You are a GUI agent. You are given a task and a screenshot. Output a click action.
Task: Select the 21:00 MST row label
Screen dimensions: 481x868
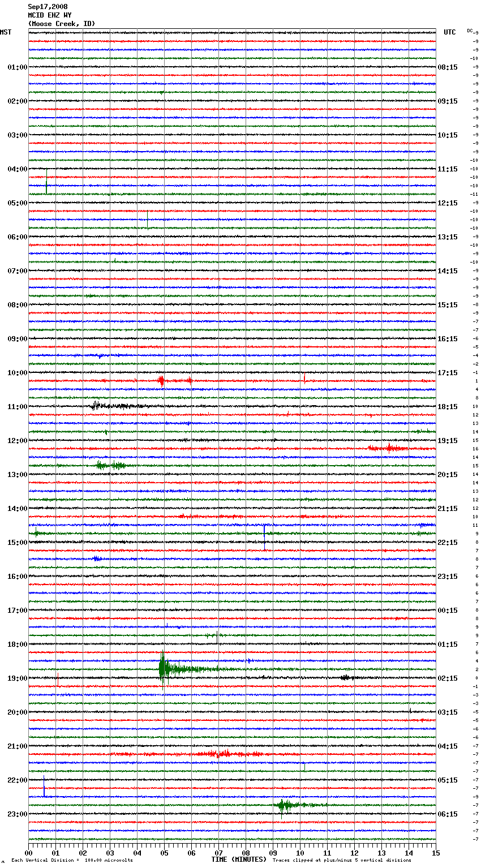point(17,746)
